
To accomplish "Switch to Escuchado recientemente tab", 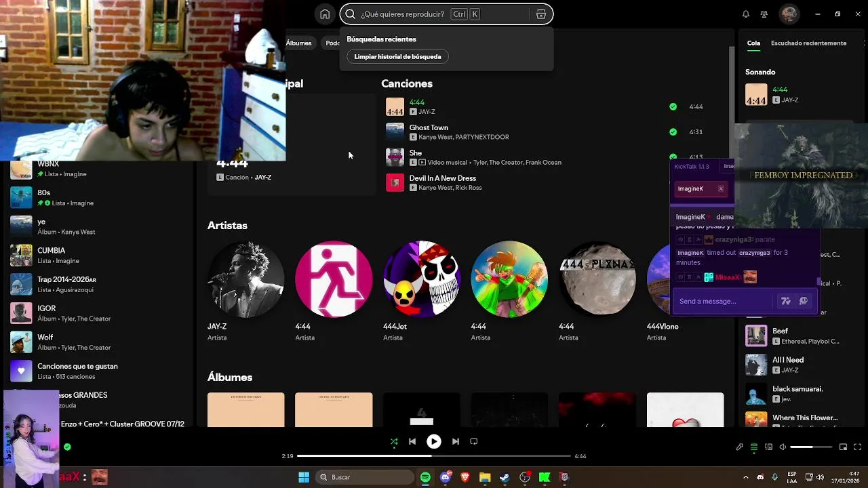I will [x=808, y=43].
